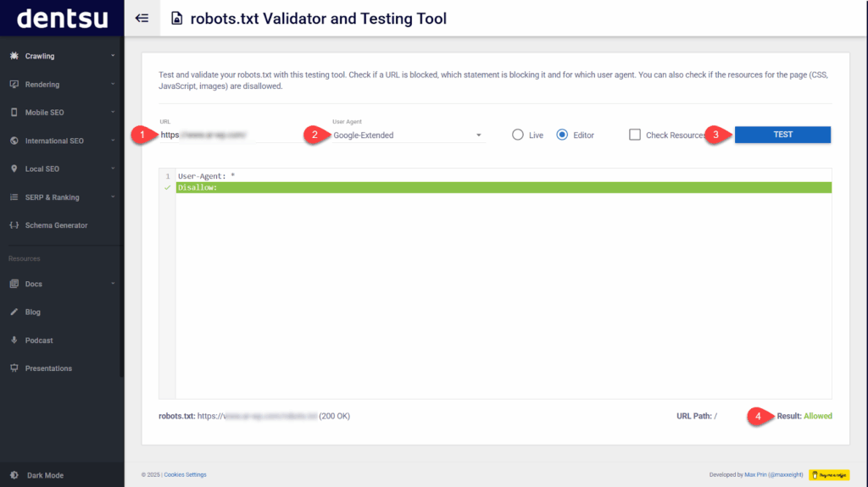
Task: Open the Schema Generator menu item
Action: click(62, 225)
